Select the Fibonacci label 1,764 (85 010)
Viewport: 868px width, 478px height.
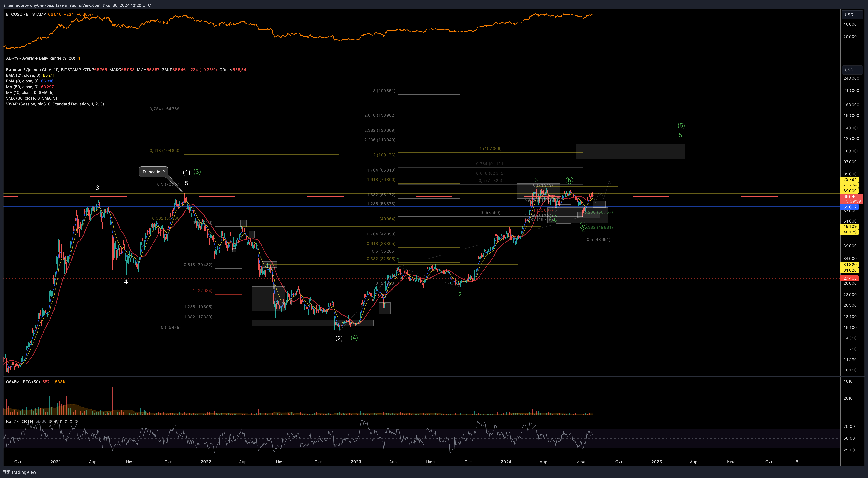(381, 170)
